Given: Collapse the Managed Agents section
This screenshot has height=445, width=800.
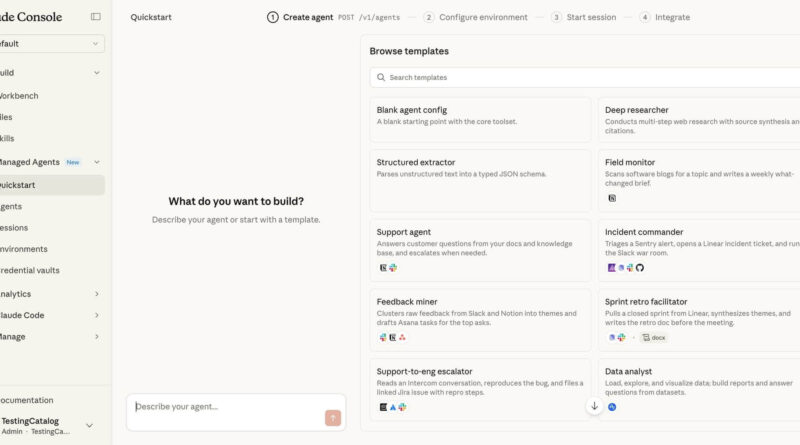Looking at the screenshot, I should [x=96, y=162].
